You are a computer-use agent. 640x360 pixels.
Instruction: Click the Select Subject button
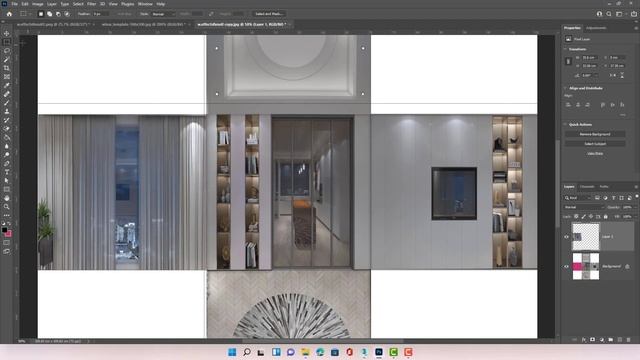(x=595, y=144)
